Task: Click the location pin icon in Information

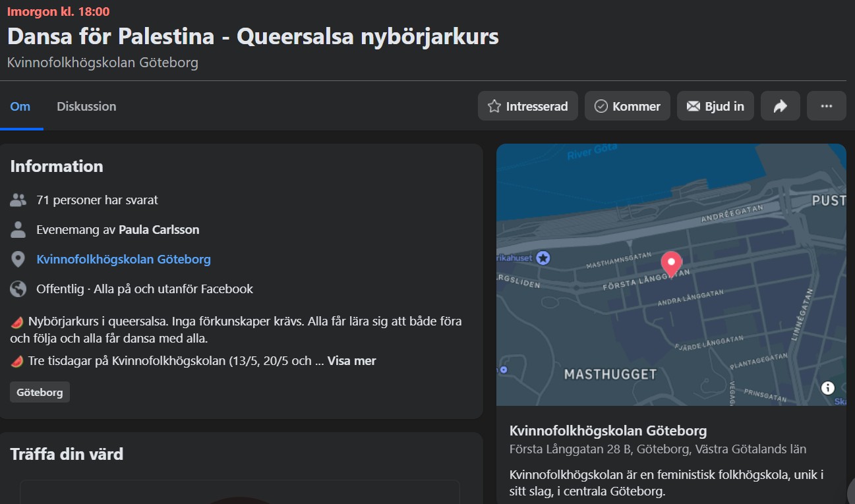Action: pyautogui.click(x=18, y=260)
